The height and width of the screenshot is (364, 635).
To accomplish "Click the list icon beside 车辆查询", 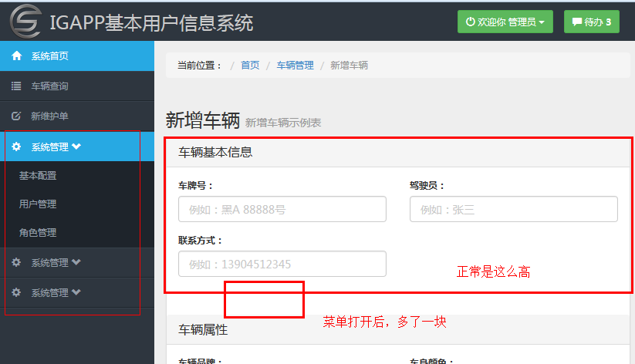I will click(x=16, y=86).
